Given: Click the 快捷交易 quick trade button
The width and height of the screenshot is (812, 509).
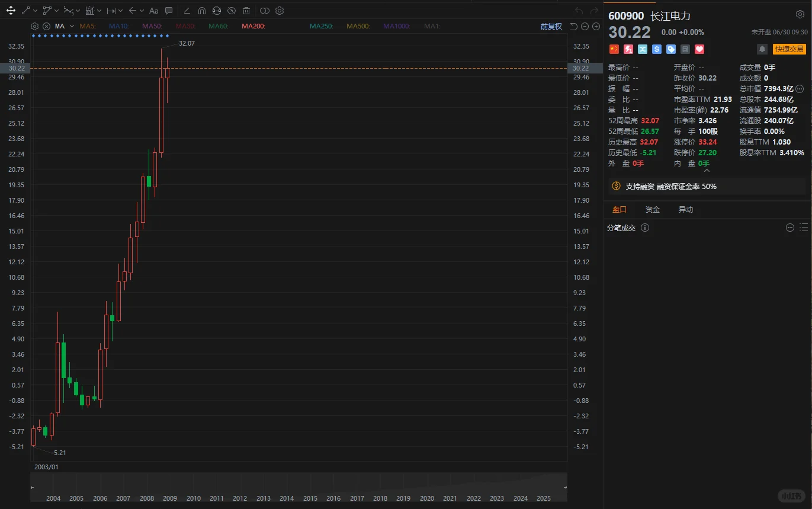Looking at the screenshot, I should (x=789, y=49).
